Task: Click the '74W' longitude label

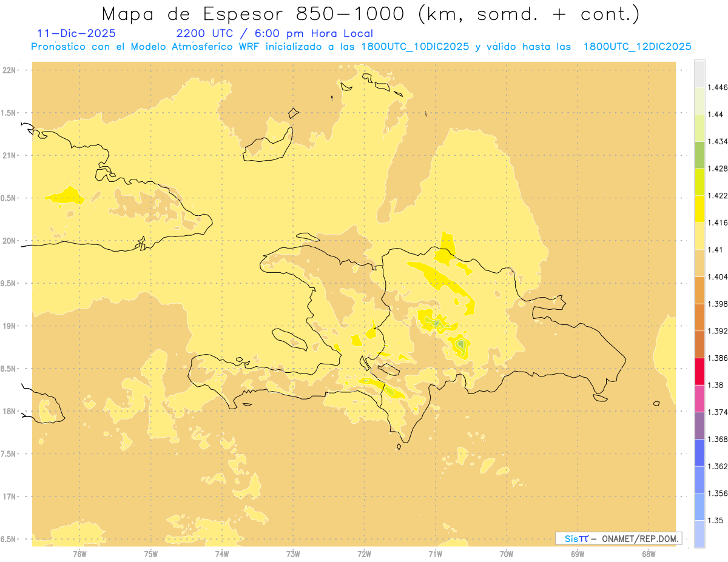Action: pyautogui.click(x=221, y=554)
